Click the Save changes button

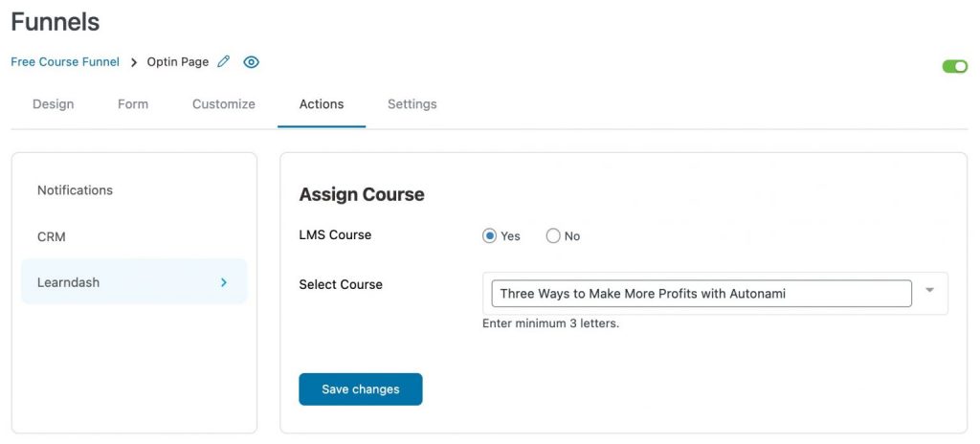coord(361,388)
